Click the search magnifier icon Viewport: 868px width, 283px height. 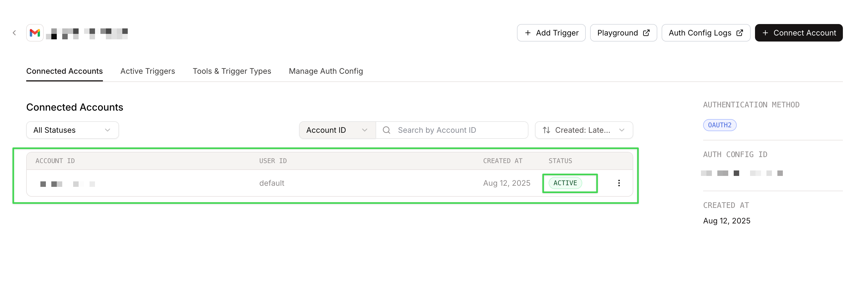coord(387,130)
